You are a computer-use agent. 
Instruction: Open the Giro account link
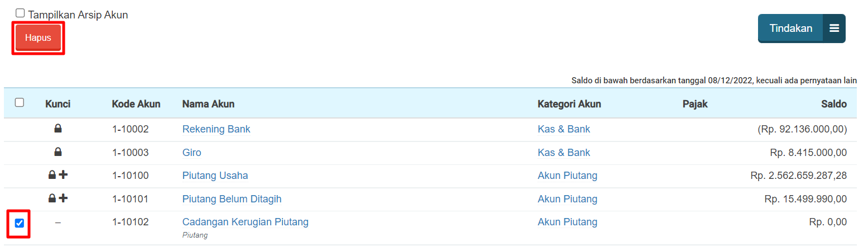[191, 153]
